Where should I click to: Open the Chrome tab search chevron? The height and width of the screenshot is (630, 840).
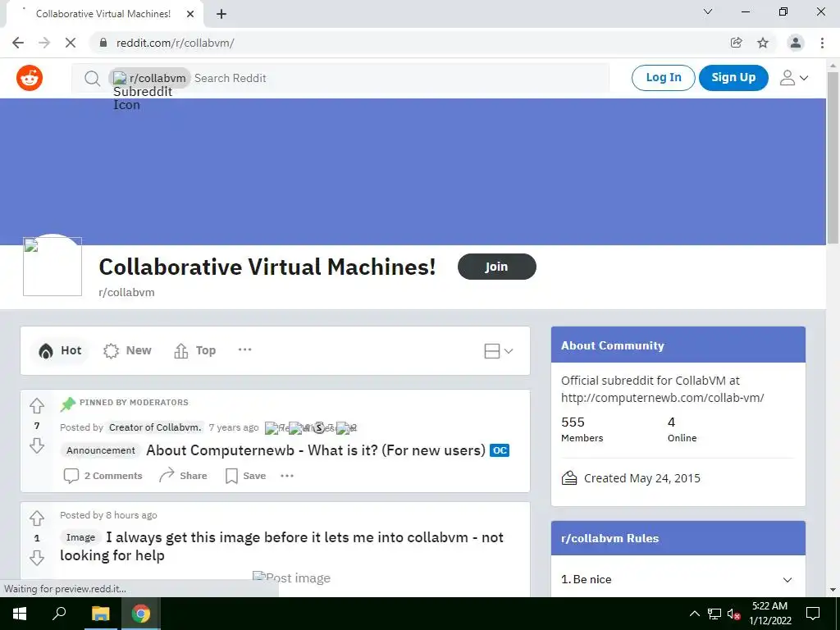pyautogui.click(x=708, y=11)
